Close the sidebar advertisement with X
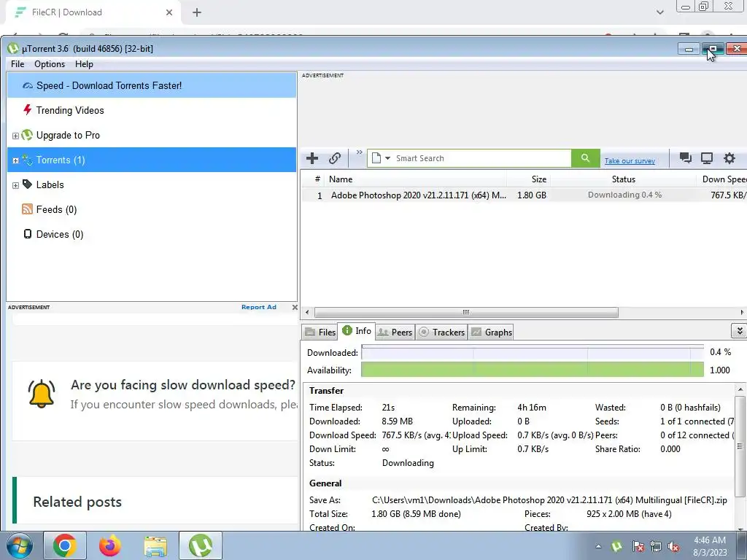The height and width of the screenshot is (560, 747). tap(295, 307)
